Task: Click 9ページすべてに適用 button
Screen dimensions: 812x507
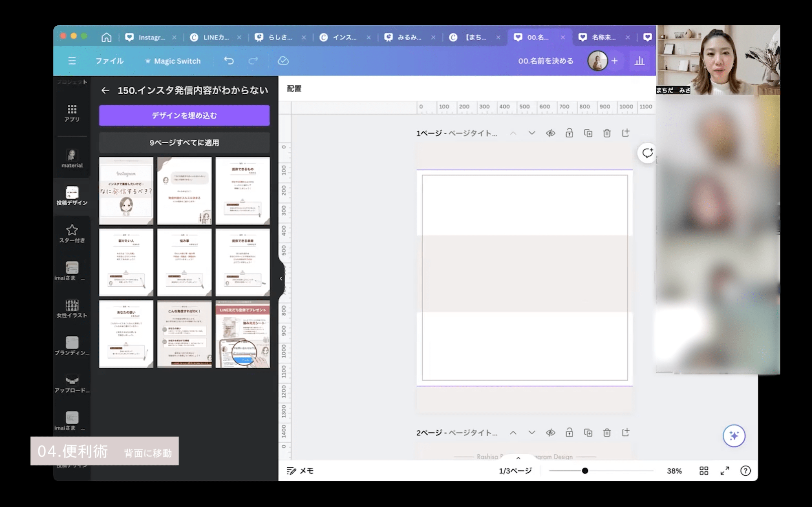Action: (184, 143)
